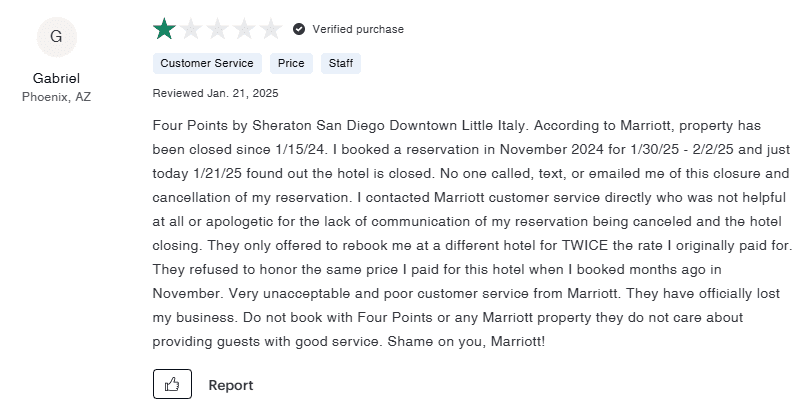The image size is (808, 412).
Task: Click the second star in the rating
Action: click(191, 29)
